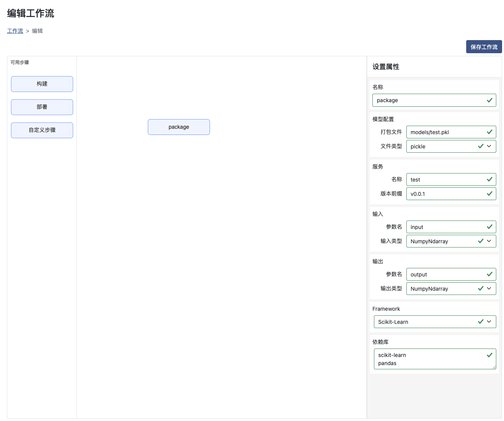Select the 自定义步骤 step block
Image resolution: width=504 pixels, height=421 pixels.
click(42, 130)
